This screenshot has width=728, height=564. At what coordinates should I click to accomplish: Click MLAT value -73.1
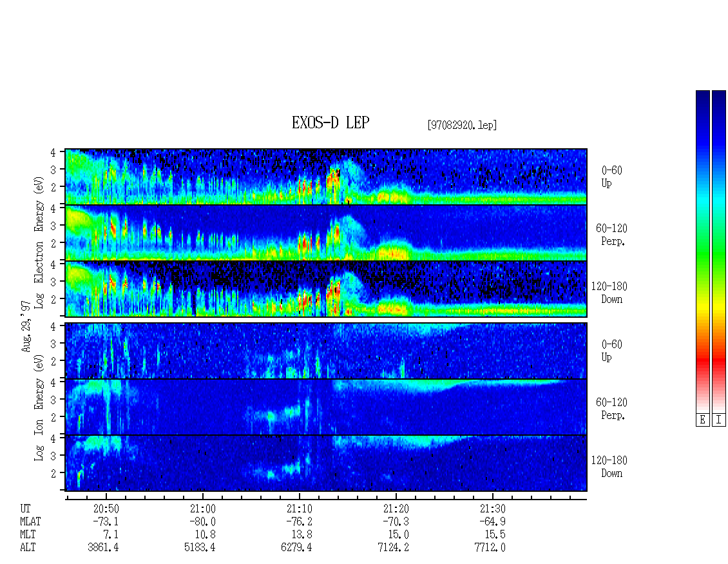point(106,521)
